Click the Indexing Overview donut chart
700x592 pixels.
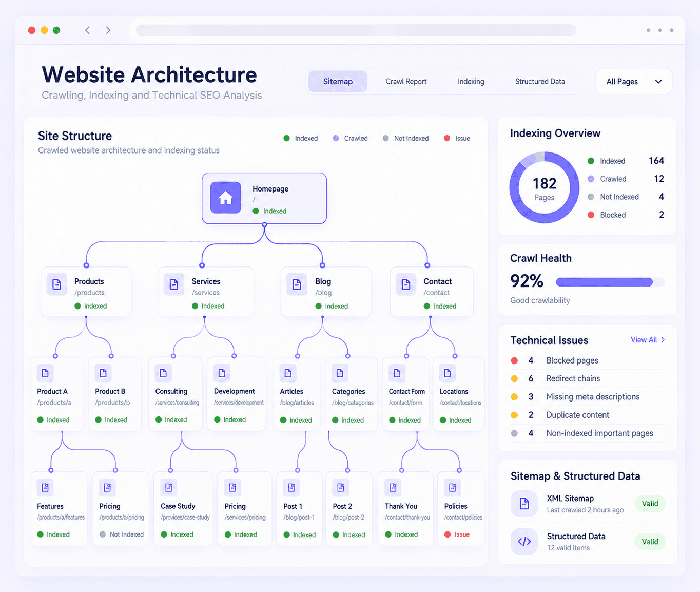pyautogui.click(x=544, y=187)
